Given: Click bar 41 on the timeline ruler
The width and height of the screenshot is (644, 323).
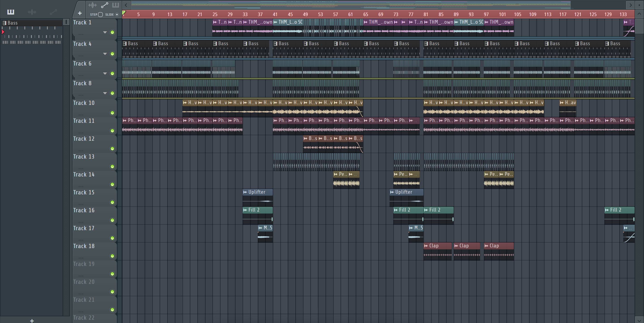Looking at the screenshot, I should pyautogui.click(x=275, y=15).
